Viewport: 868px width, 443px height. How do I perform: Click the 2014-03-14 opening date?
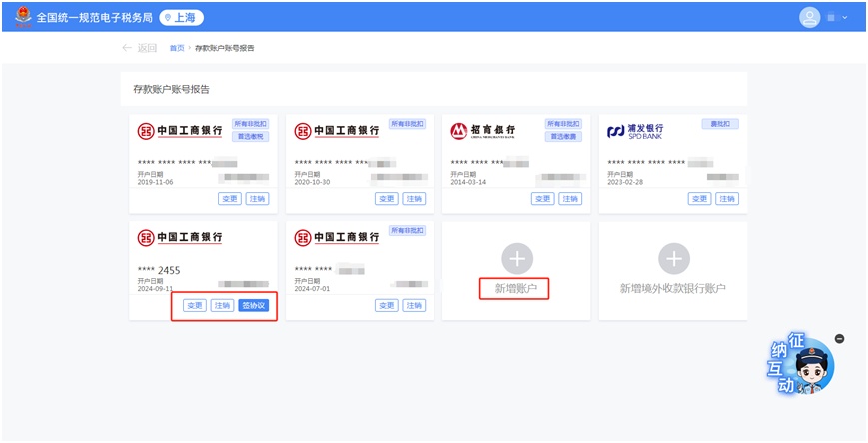(468, 182)
